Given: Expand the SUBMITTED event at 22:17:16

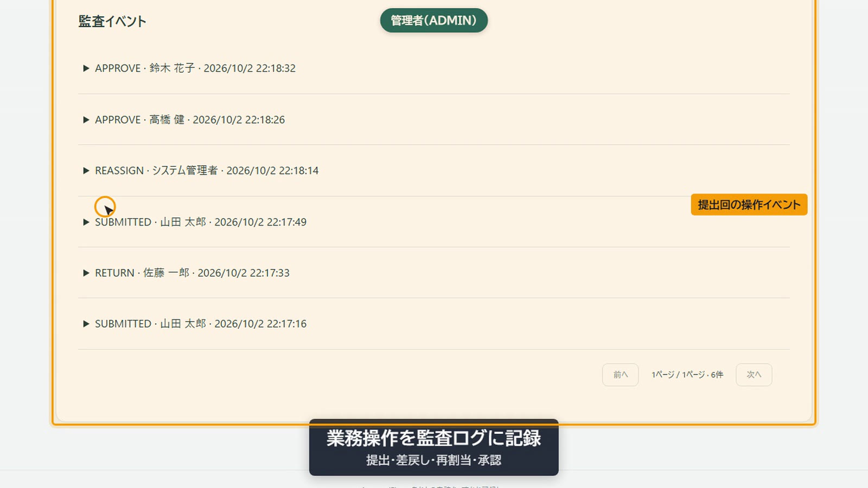Looking at the screenshot, I should (x=86, y=324).
